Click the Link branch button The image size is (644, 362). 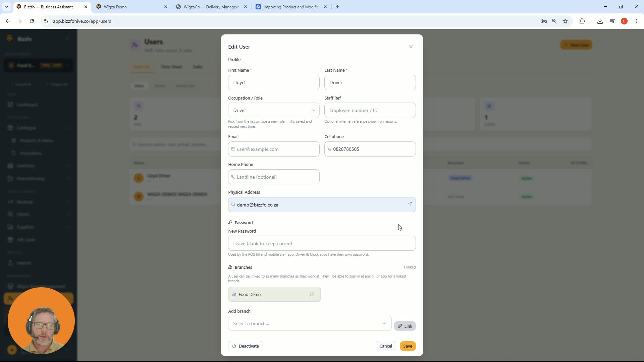point(405,326)
